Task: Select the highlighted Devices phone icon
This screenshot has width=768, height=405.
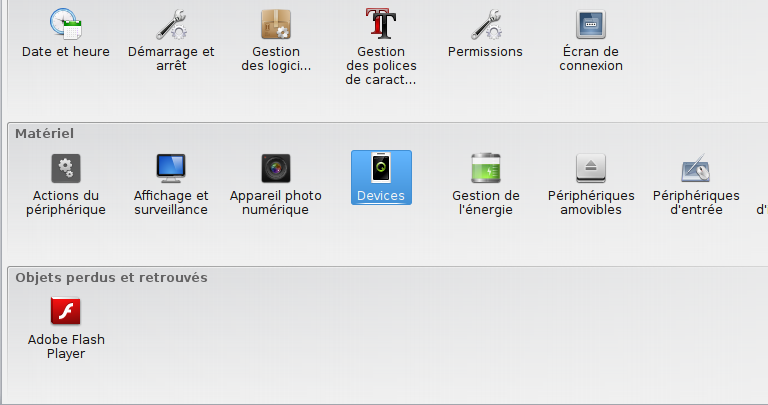Action: point(381,168)
